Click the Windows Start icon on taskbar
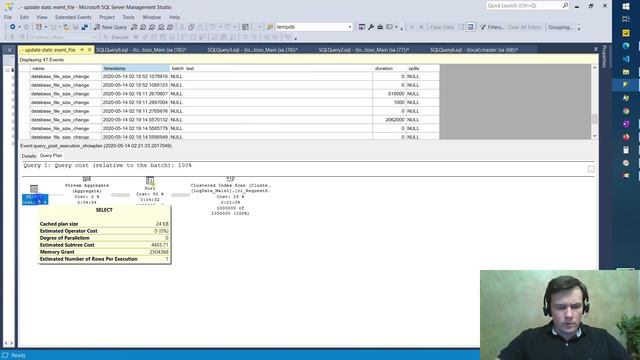640x360 pixels. click(626, 6)
